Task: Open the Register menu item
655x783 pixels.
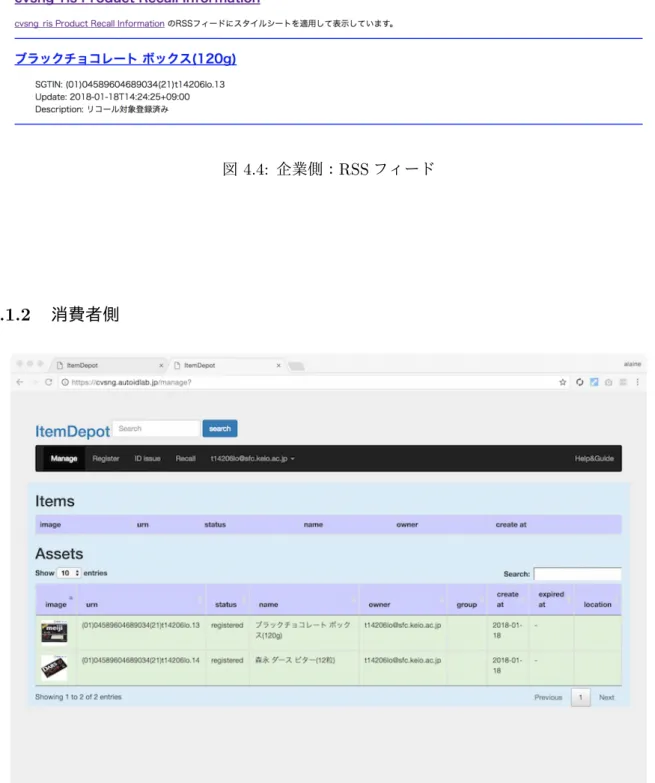Action: 106,458
